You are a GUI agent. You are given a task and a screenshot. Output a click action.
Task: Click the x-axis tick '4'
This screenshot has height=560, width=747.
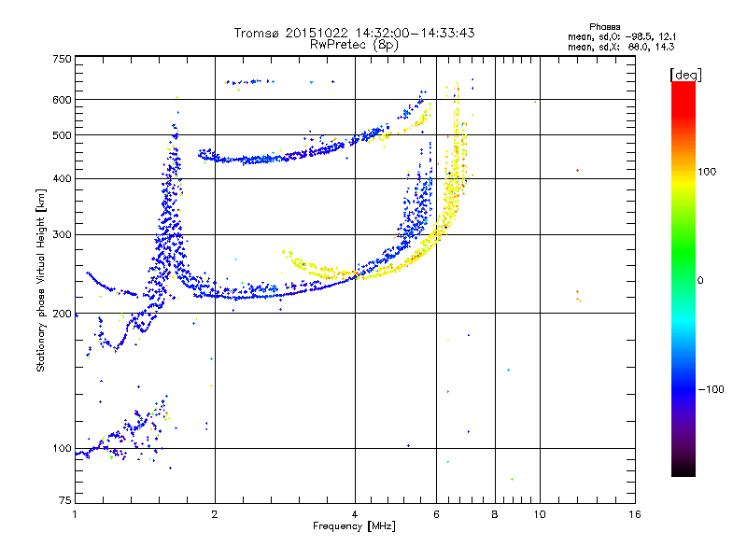click(355, 514)
